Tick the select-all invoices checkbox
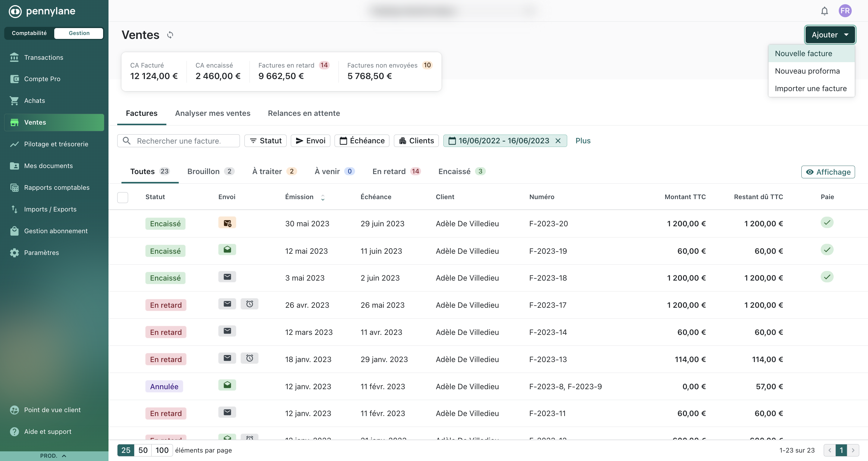 [x=123, y=197]
